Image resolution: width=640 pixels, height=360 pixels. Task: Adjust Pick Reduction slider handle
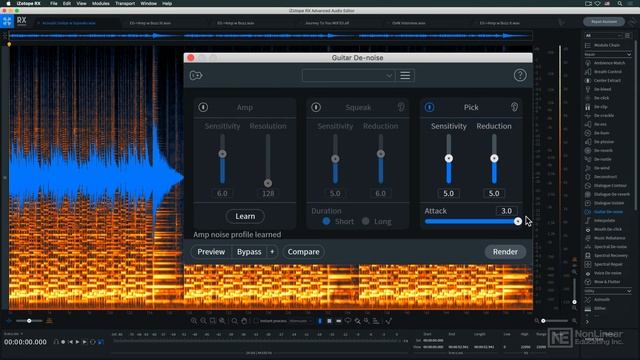pyautogui.click(x=494, y=158)
